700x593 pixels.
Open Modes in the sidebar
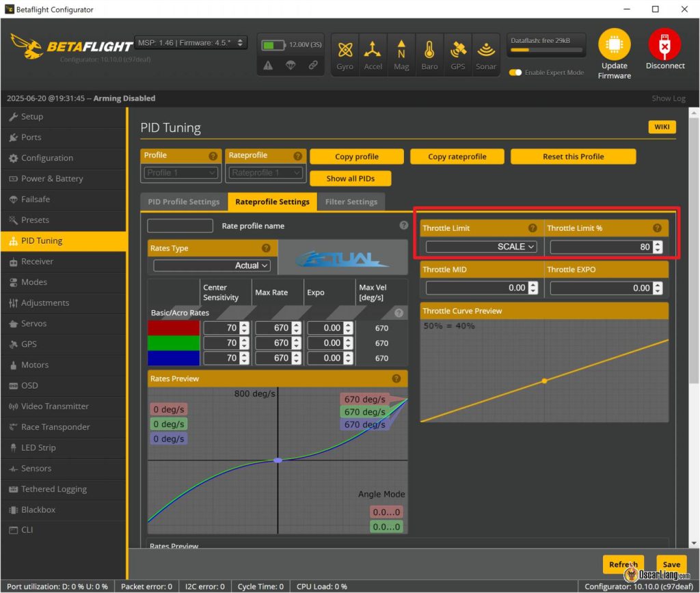pos(64,282)
